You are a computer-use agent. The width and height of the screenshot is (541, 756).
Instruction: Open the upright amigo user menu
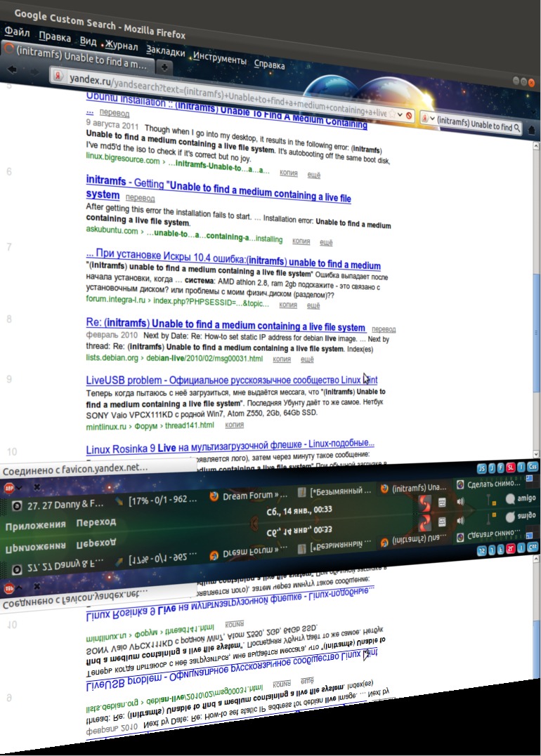point(520,498)
